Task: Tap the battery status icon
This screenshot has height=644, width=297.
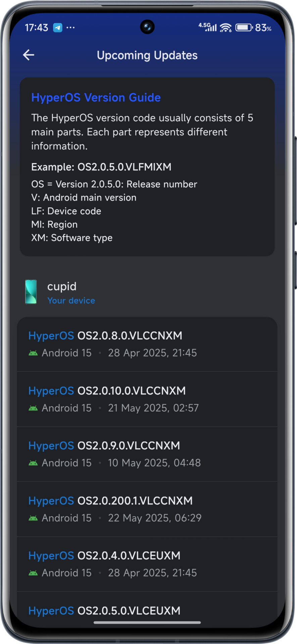Action: (x=244, y=28)
